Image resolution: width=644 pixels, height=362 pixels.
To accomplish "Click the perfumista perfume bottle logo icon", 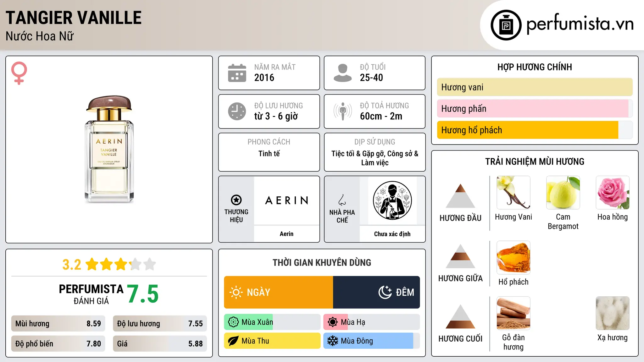I will (x=506, y=25).
